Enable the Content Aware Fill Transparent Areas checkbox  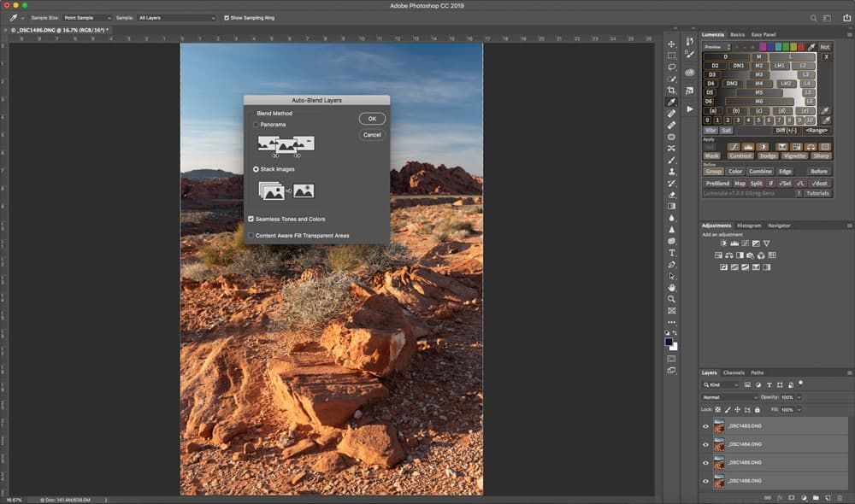[251, 235]
